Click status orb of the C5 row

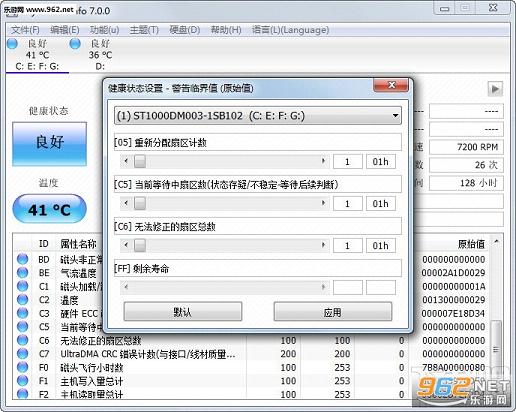pyautogui.click(x=22, y=326)
